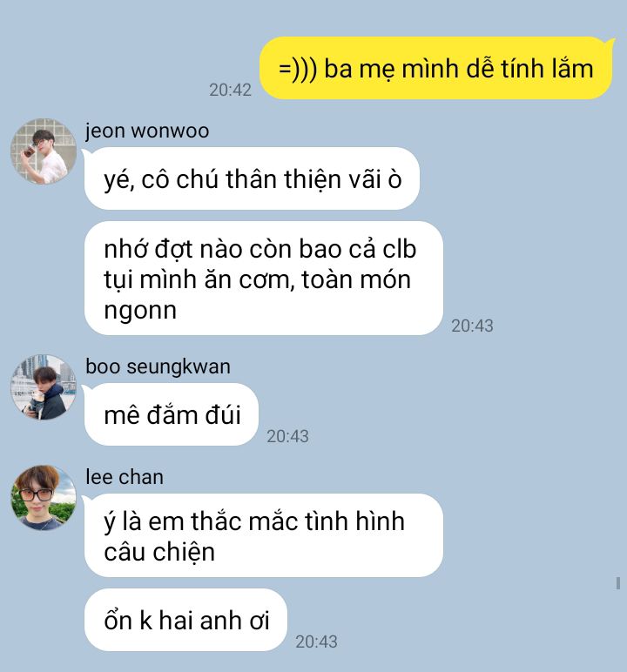Image resolution: width=627 pixels, height=672 pixels.
Task: Click the 20:42 timestamp beside yellow bubble
Action: [230, 90]
